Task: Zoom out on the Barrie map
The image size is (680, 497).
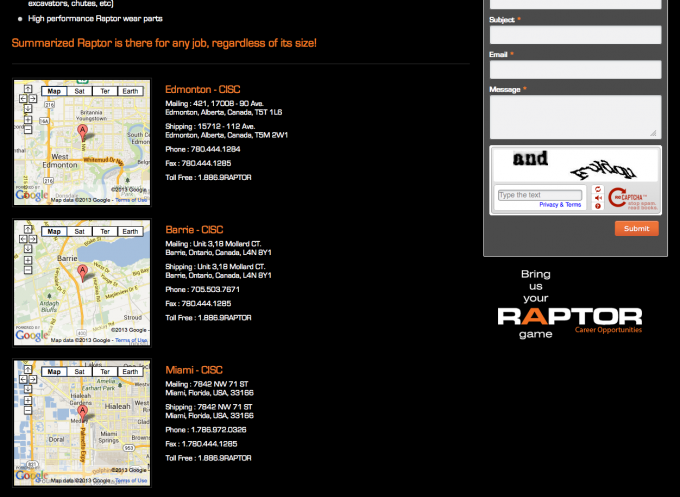Action: pos(27,270)
